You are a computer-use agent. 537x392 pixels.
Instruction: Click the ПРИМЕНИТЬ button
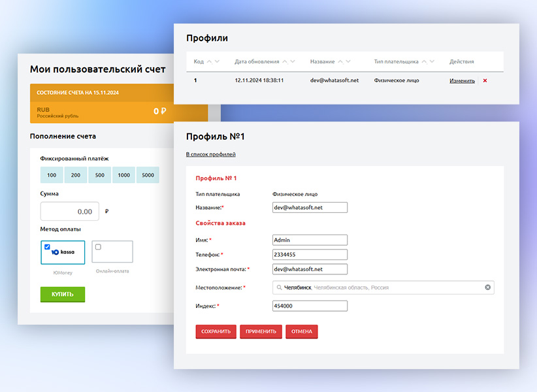(x=261, y=332)
